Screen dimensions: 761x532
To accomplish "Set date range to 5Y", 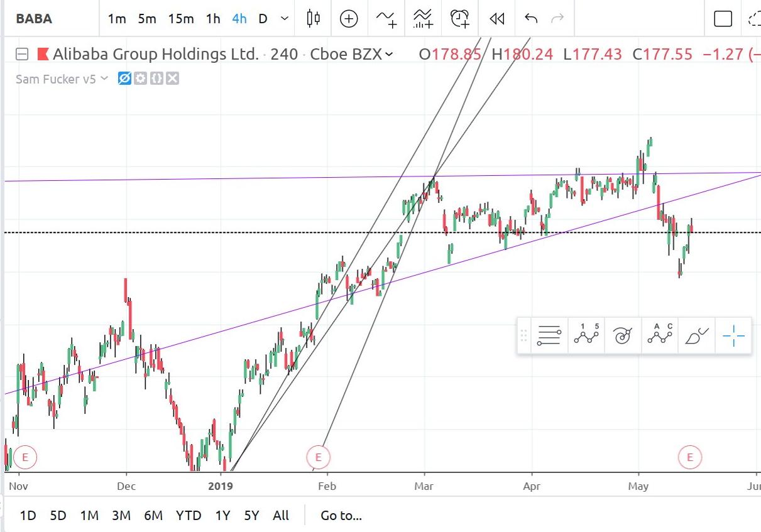I will [251, 516].
